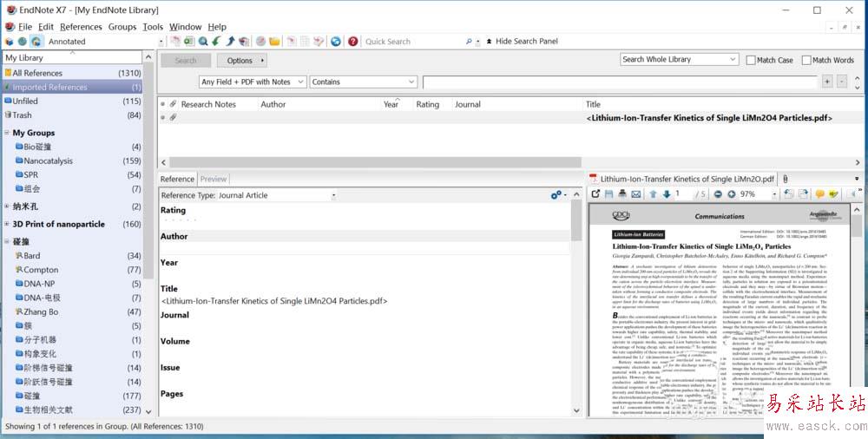Image resolution: width=868 pixels, height=439 pixels.
Task: Collapse the My Groups group set
Action: tap(7, 133)
